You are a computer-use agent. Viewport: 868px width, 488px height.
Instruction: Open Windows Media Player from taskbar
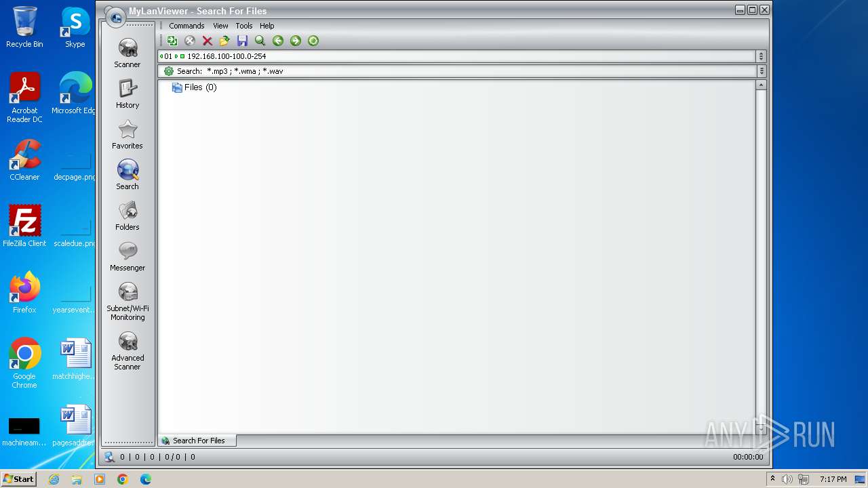[100, 479]
